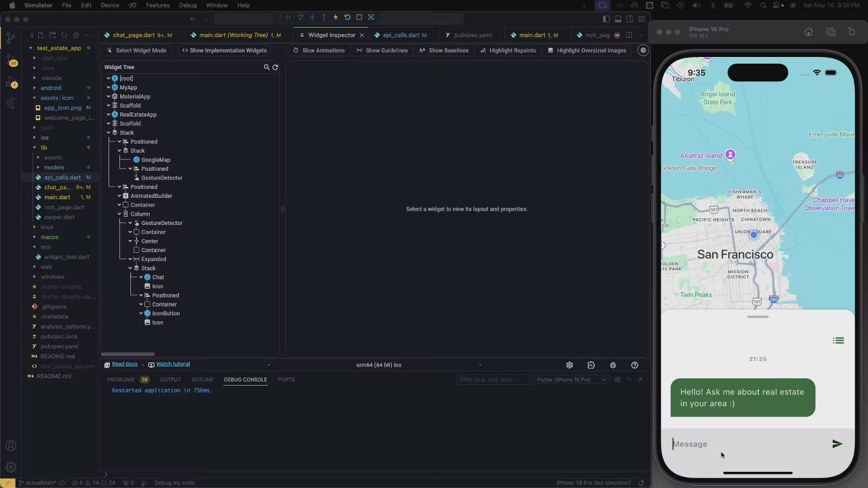This screenshot has width=868, height=488.
Task: Refresh the file explorer
Action: pos(64,35)
